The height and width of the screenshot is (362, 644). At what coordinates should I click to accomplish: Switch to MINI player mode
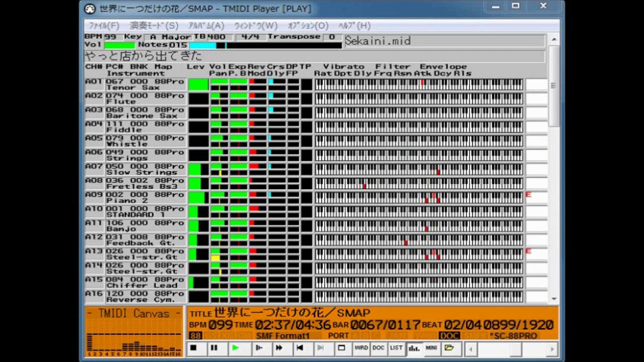coord(432,348)
